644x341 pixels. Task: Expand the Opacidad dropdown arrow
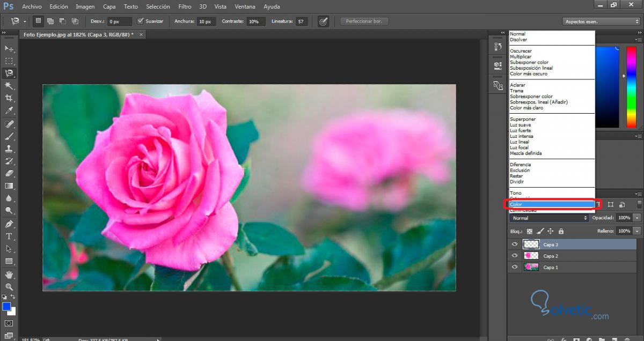coord(637,218)
